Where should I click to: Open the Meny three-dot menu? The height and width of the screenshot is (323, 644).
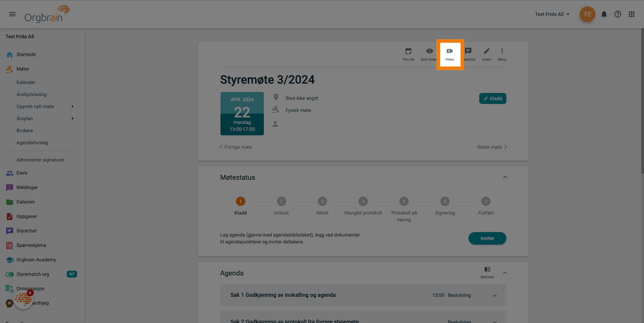pyautogui.click(x=502, y=54)
